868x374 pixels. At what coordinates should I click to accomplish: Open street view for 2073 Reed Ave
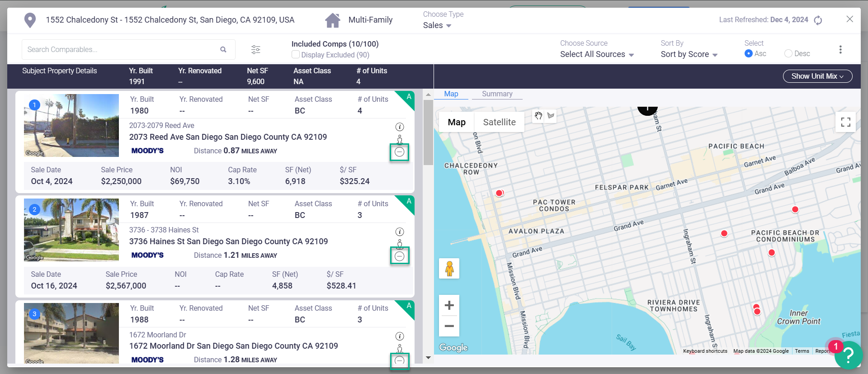coord(400,139)
